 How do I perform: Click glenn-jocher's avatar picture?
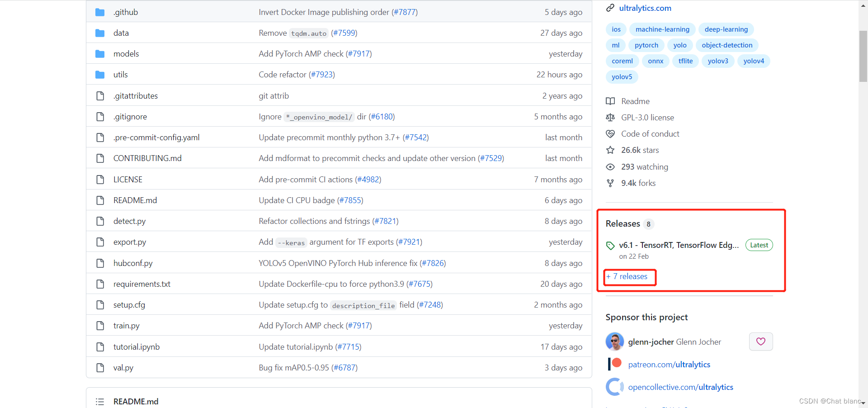615,342
